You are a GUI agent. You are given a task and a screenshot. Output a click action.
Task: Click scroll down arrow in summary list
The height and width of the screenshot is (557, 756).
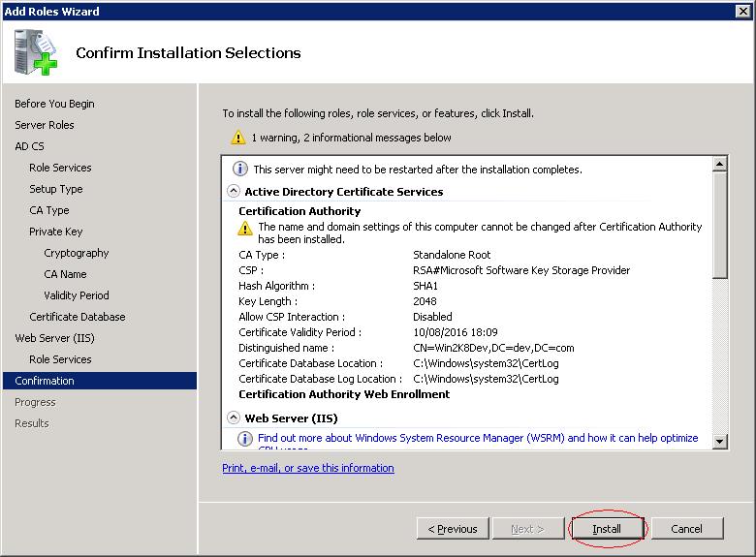pos(719,441)
